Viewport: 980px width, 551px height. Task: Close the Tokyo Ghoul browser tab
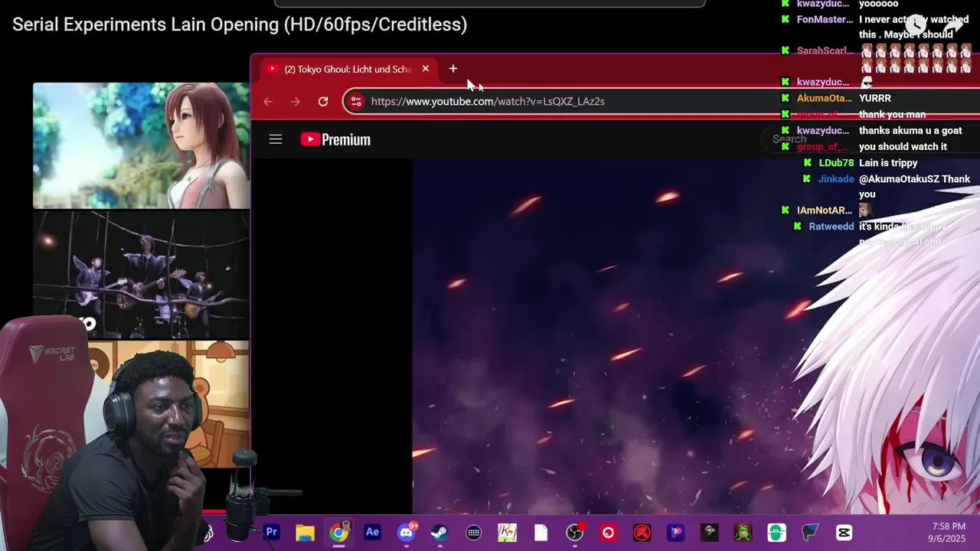[426, 69]
